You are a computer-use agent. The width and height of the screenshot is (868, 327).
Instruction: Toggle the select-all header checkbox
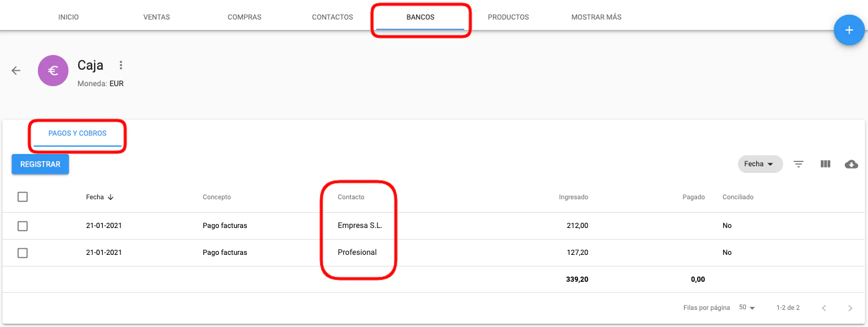pyautogui.click(x=23, y=197)
